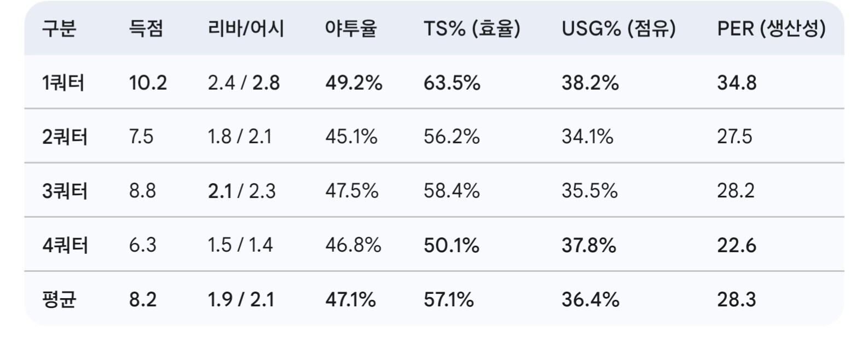This screenshot has height=337, width=868.
Task: Click the 리바/어시 column header
Action: tap(246, 28)
